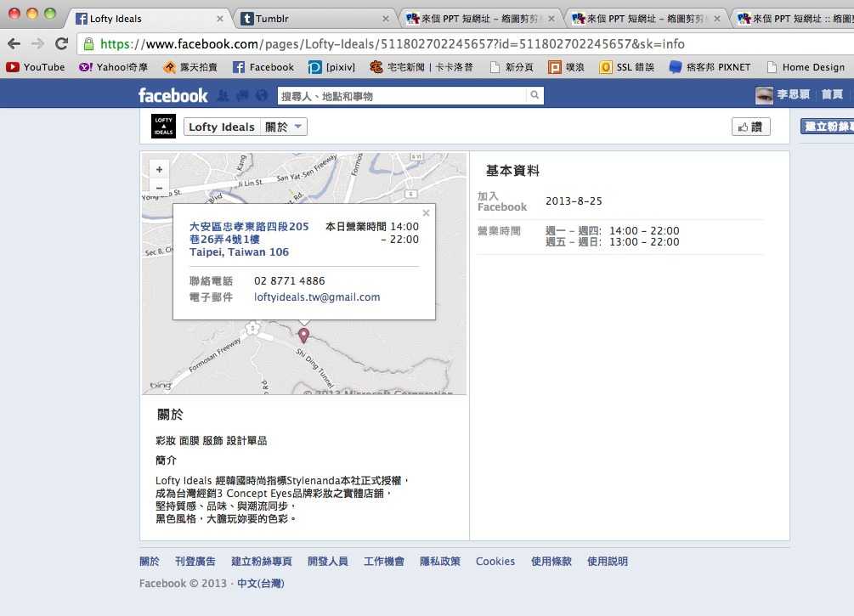Viewport: 854px width, 616px height.
Task: Open the [pixiv] bookmark
Action: coord(331,67)
